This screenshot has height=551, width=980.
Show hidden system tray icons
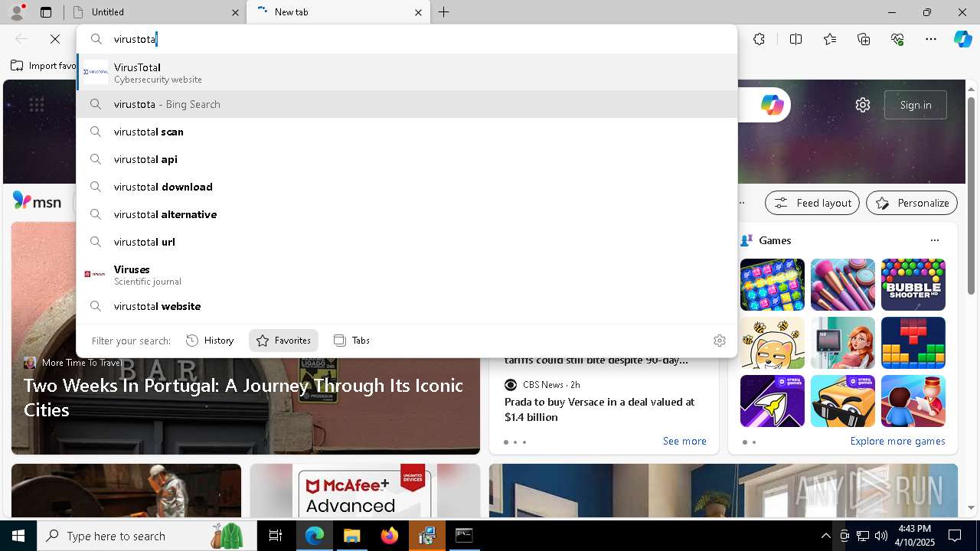click(x=825, y=536)
